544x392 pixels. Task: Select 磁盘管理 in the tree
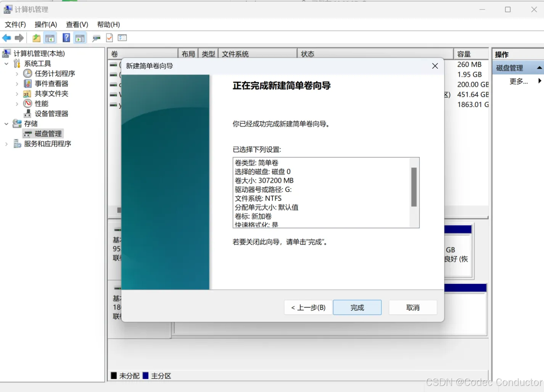pos(48,134)
